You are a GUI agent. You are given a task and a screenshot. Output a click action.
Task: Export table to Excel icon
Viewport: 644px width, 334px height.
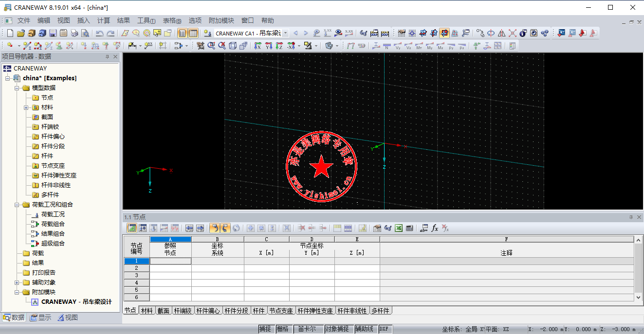(x=399, y=228)
